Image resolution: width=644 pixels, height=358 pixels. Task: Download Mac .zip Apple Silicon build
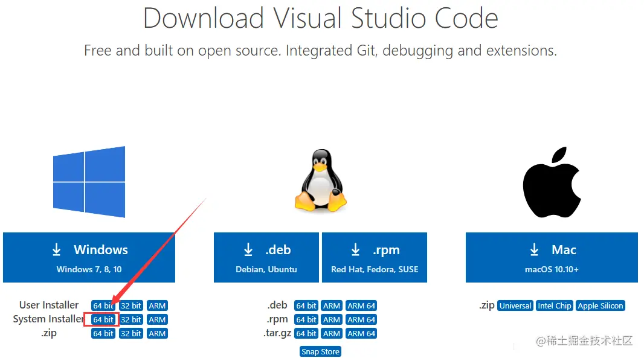601,305
